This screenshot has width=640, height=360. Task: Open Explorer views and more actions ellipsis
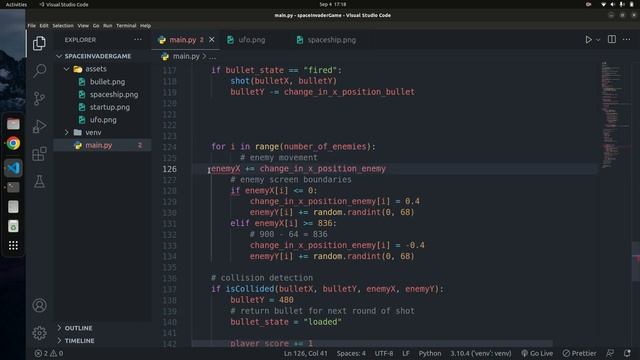click(138, 40)
